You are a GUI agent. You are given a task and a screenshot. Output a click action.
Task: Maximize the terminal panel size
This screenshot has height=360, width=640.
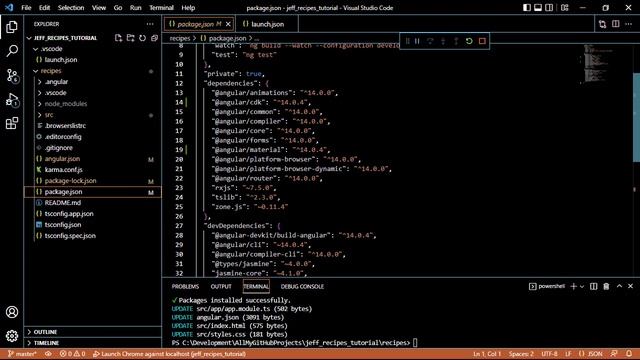pyautogui.click(x=619, y=287)
